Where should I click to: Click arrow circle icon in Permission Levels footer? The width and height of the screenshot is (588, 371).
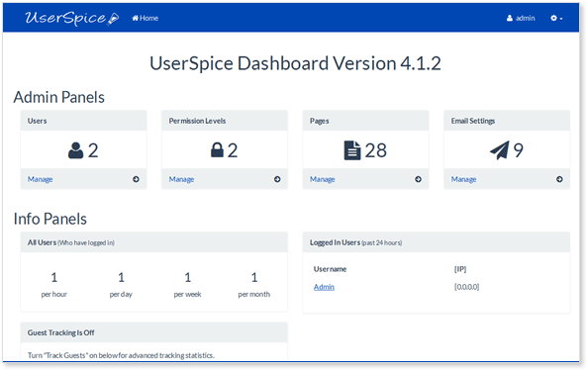tap(277, 179)
